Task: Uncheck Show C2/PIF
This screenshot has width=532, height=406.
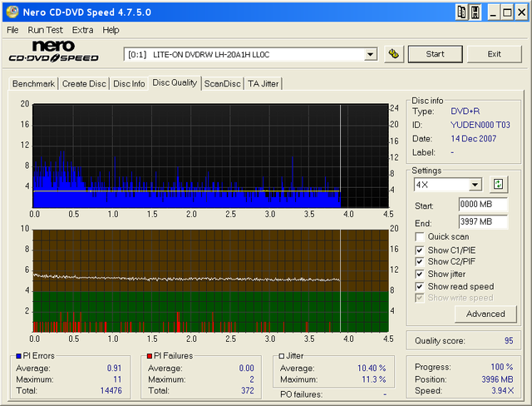Action: [x=419, y=262]
